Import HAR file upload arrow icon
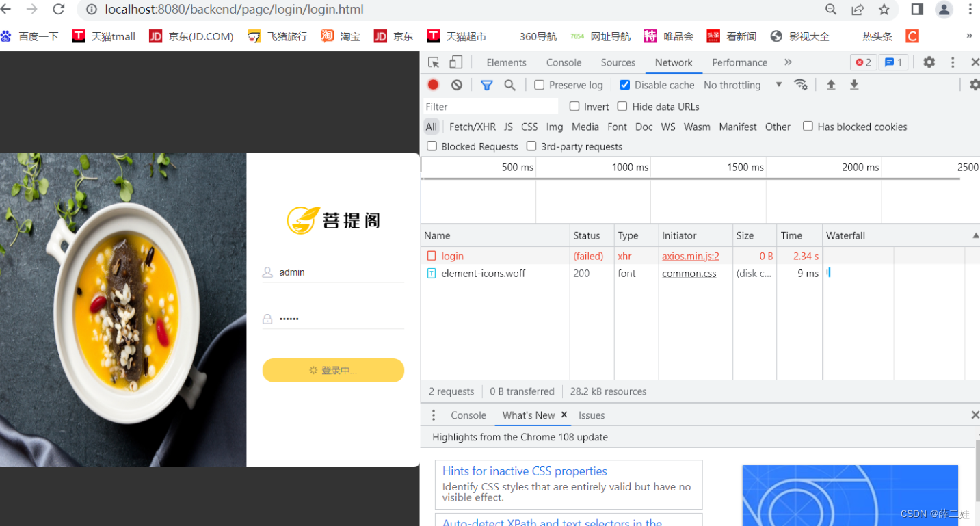Screen dimensions: 980x526 [x=831, y=85]
